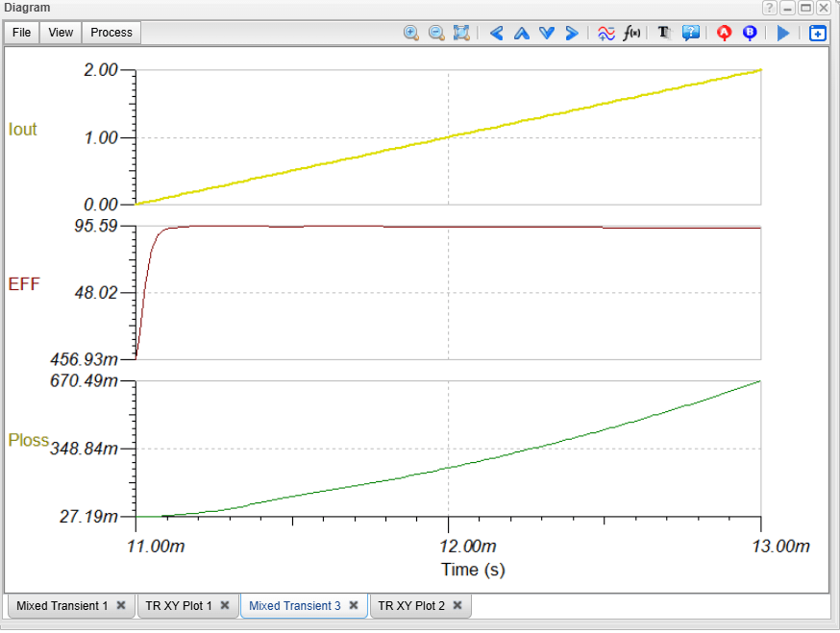This screenshot has width=840, height=633.
Task: Pan the plot up with arrow icon
Action: tap(522, 33)
